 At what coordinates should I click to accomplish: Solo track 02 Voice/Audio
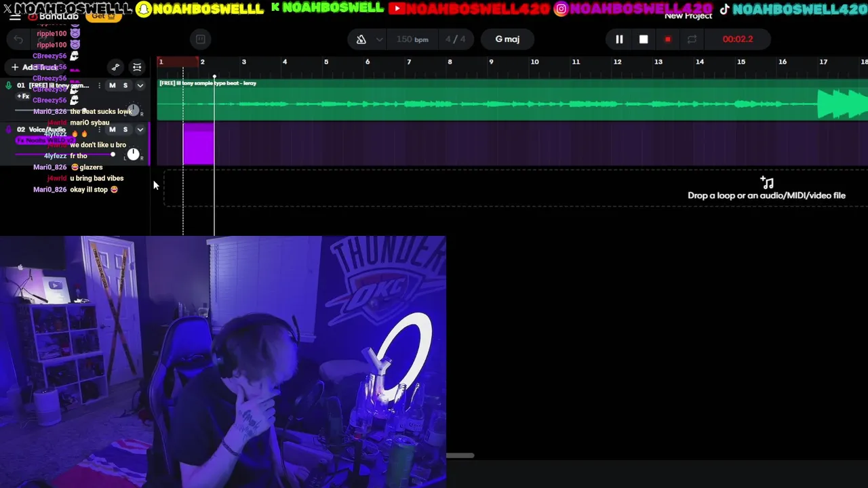coord(125,129)
